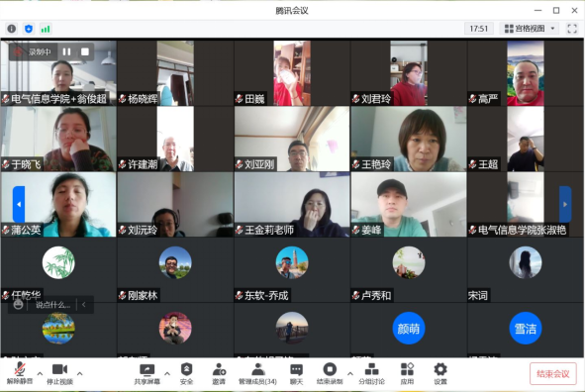The height and width of the screenshot is (392, 585).
Task: Unmute the microphone
Action: point(20,374)
